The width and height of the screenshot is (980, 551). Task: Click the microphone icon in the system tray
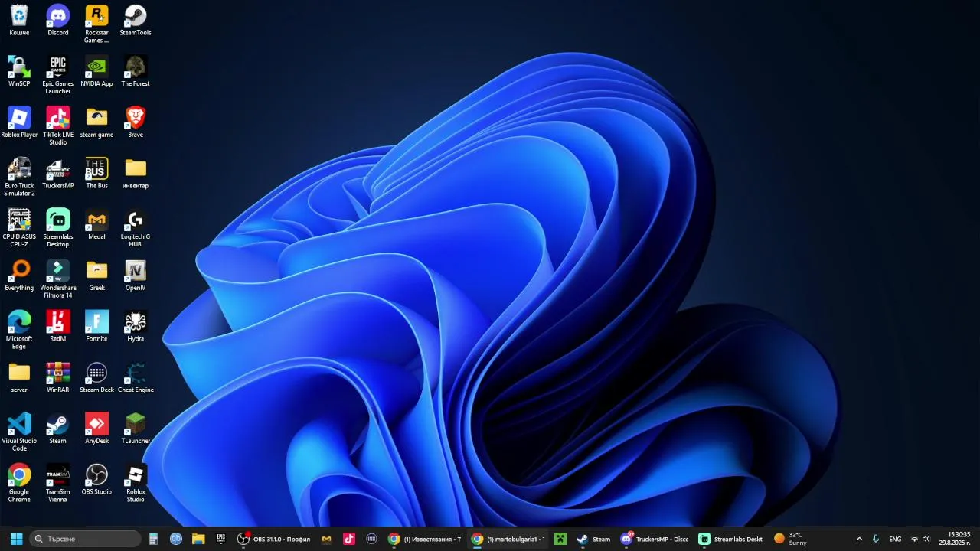876,539
